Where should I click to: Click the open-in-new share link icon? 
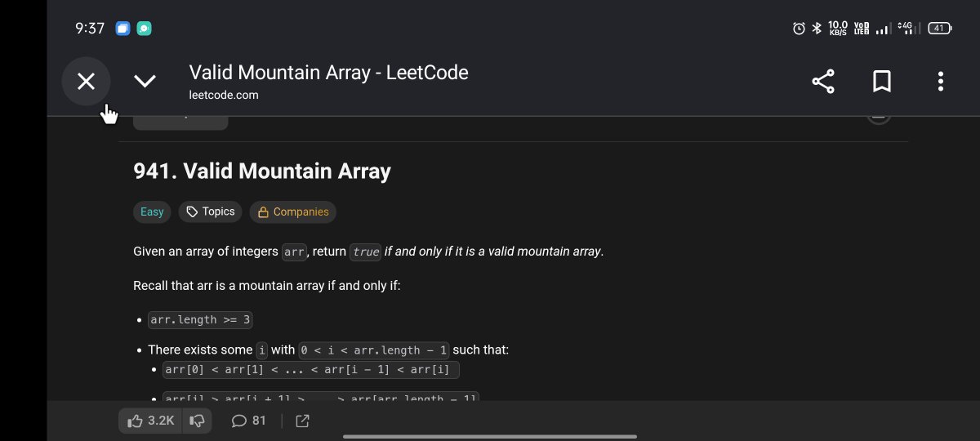(302, 421)
